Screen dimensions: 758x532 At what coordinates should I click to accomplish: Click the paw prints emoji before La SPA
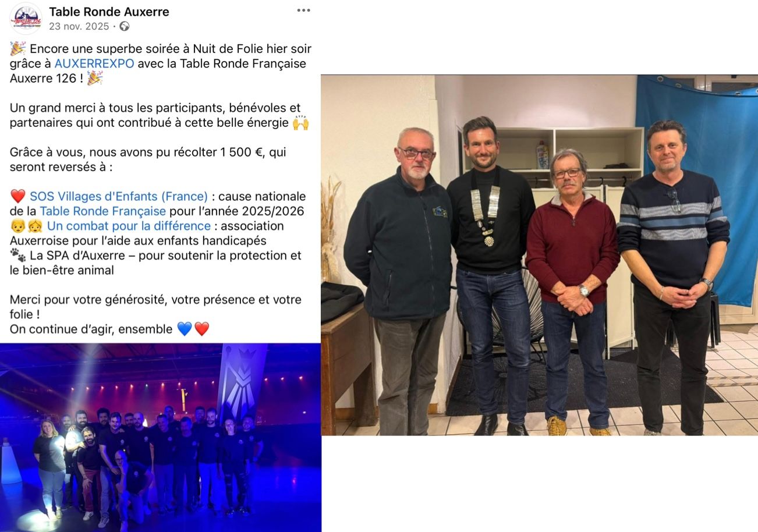18,256
